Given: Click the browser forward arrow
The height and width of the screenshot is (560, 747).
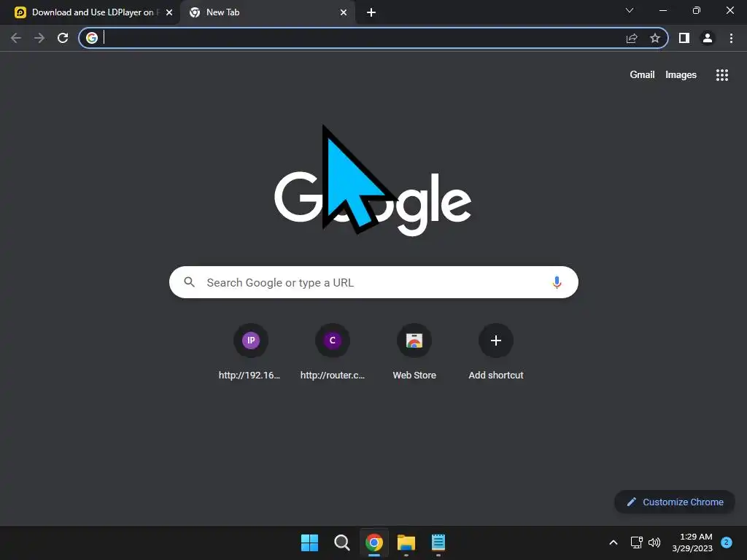Looking at the screenshot, I should [x=39, y=38].
